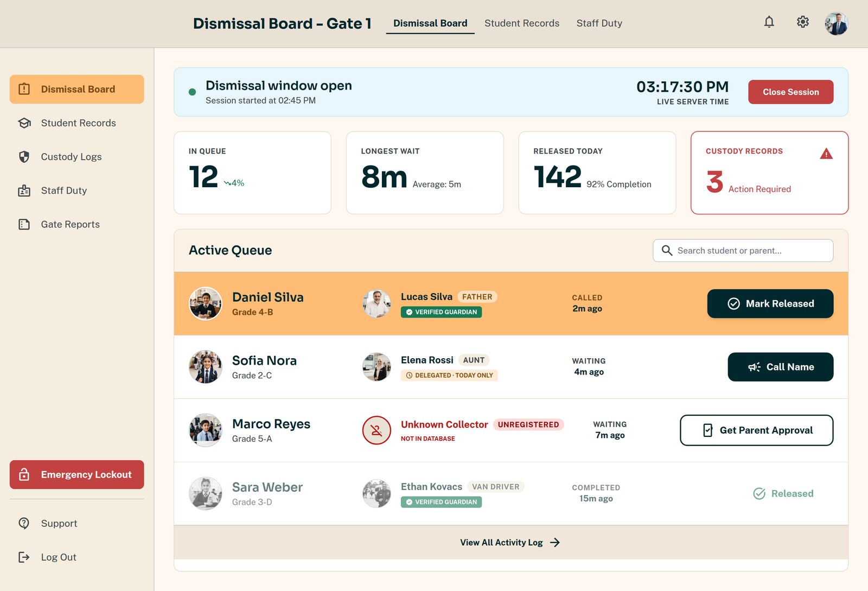Screen dimensions: 868x591
Task: Click the Marco Reyes student name
Action: [x=271, y=424]
